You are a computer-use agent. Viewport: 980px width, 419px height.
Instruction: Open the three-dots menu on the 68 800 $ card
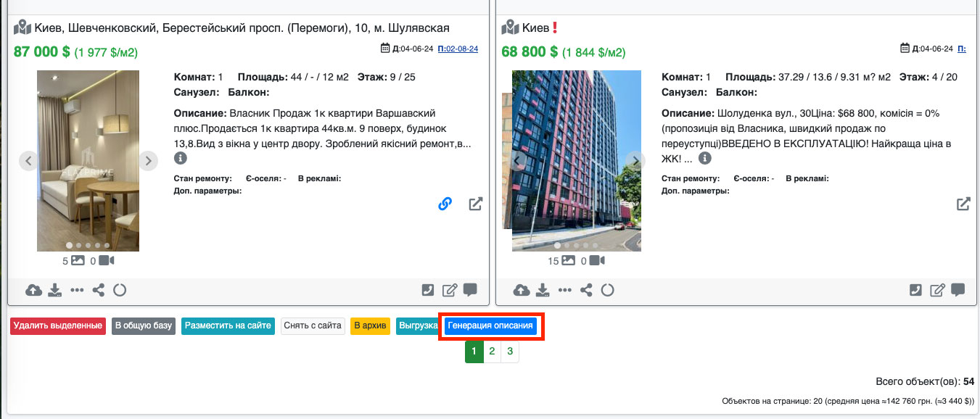[565, 291]
